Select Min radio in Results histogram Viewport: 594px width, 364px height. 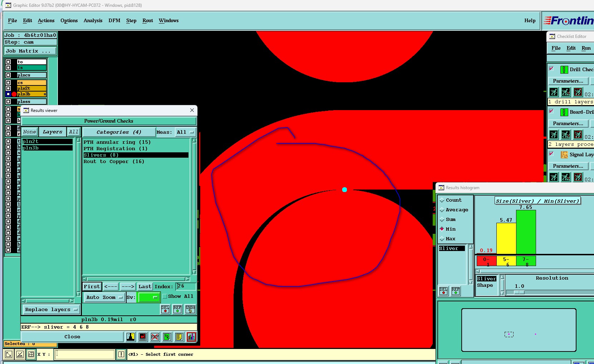(442, 229)
